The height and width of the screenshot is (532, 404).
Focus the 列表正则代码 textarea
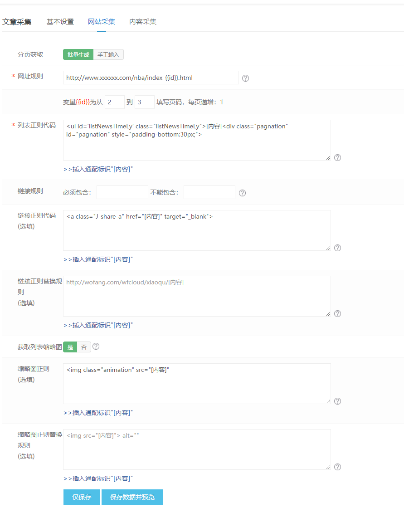[197, 140]
